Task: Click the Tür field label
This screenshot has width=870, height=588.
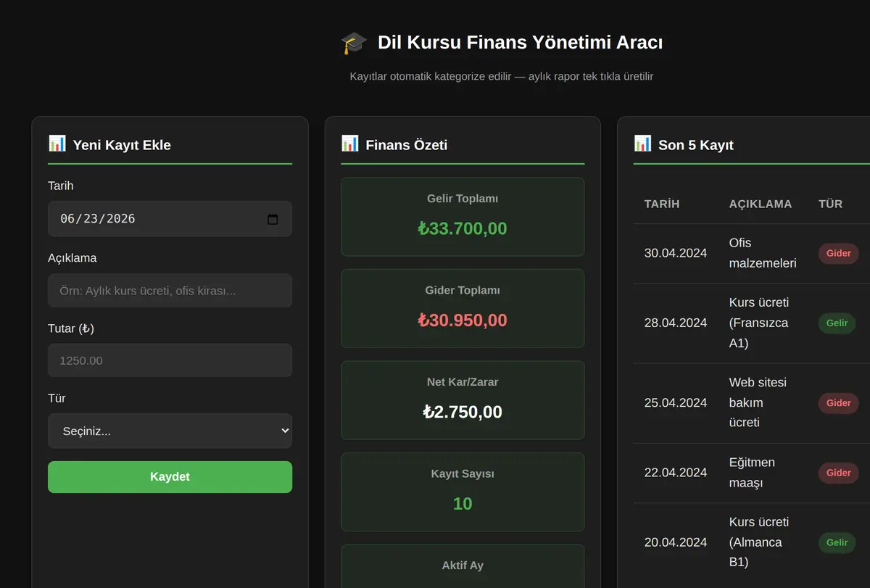Action: point(57,398)
